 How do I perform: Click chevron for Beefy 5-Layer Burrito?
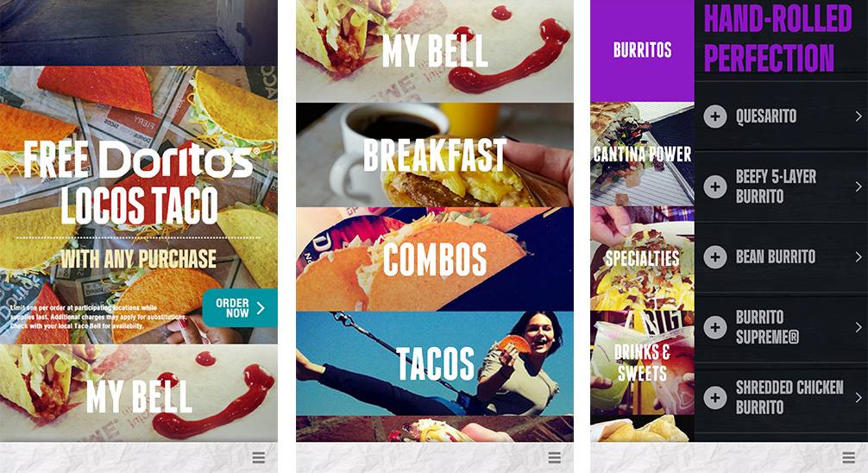858,186
